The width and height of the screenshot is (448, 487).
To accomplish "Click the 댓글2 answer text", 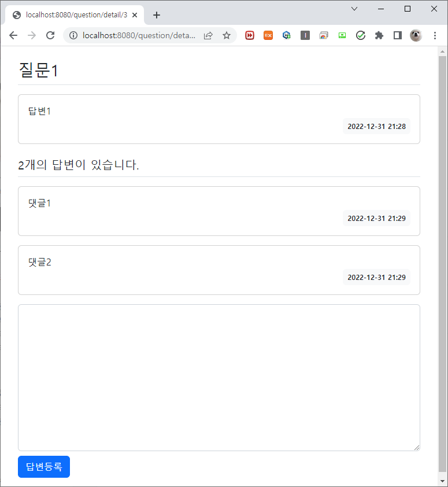I will [40, 262].
